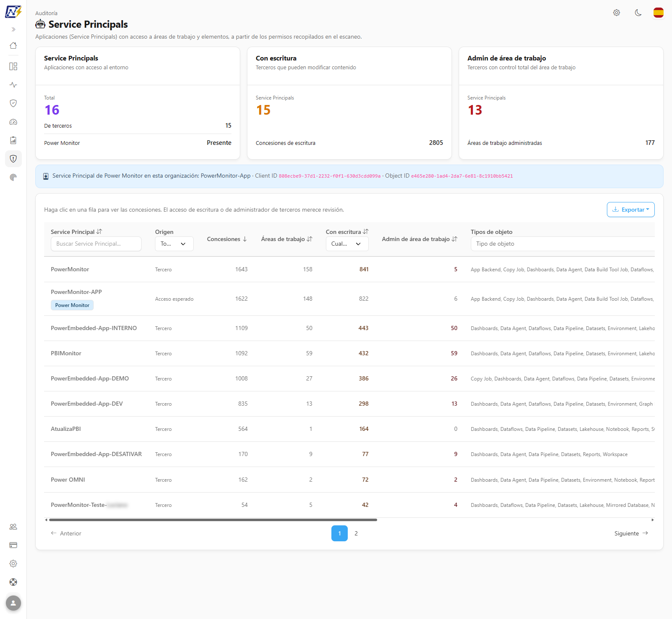This screenshot has width=672, height=619.
Task: Open the activity pulse icon in sidebar
Action: pyautogui.click(x=13, y=85)
